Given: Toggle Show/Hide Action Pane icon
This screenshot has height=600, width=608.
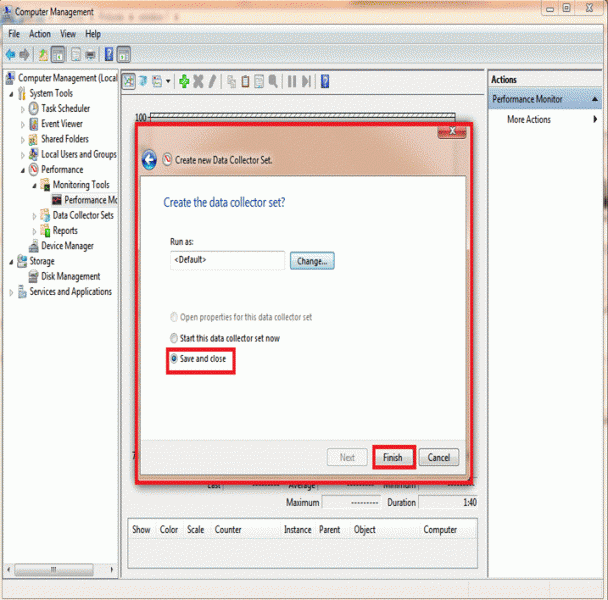Looking at the screenshot, I should point(123,55).
